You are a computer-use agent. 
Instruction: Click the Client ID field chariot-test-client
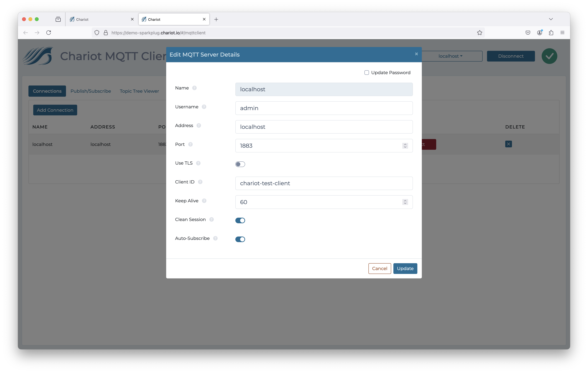pos(324,183)
